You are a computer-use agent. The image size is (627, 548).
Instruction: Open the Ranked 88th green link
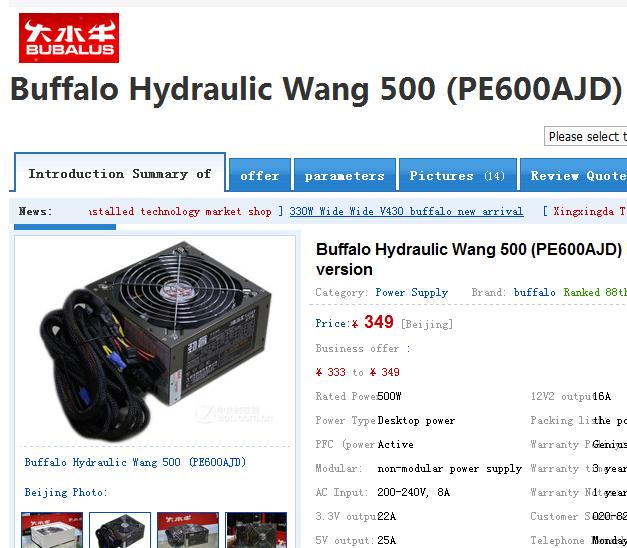595,292
